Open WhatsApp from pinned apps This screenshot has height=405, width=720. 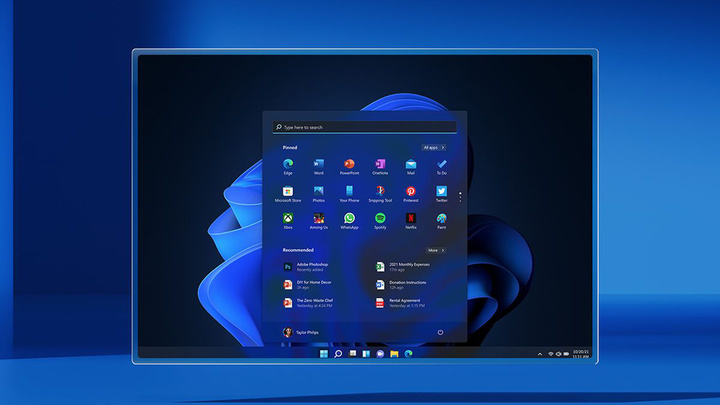coord(349,221)
